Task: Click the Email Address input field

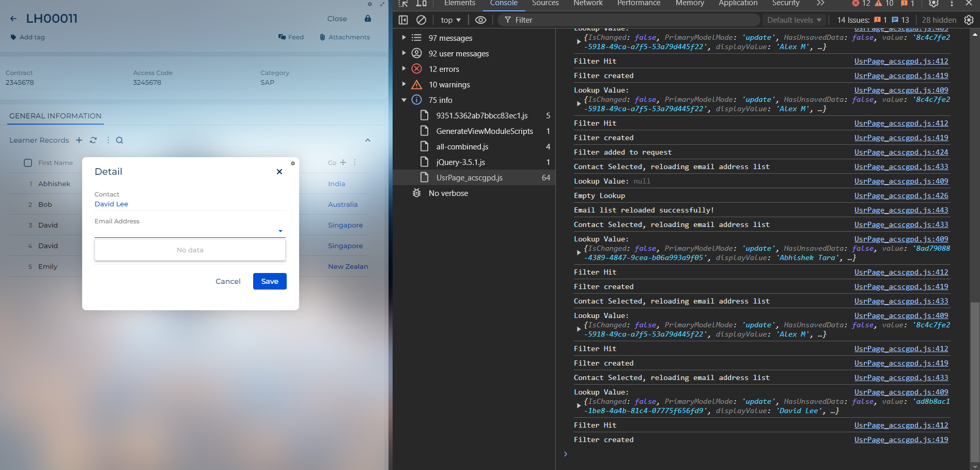Action: pos(190,231)
